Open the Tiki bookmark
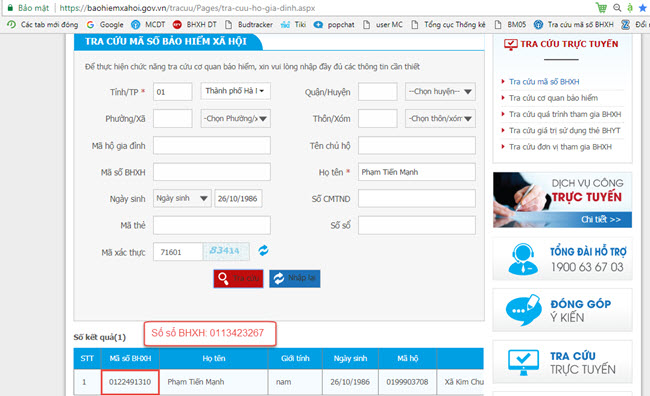Image resolution: width=650 pixels, height=396 pixels. (293, 24)
